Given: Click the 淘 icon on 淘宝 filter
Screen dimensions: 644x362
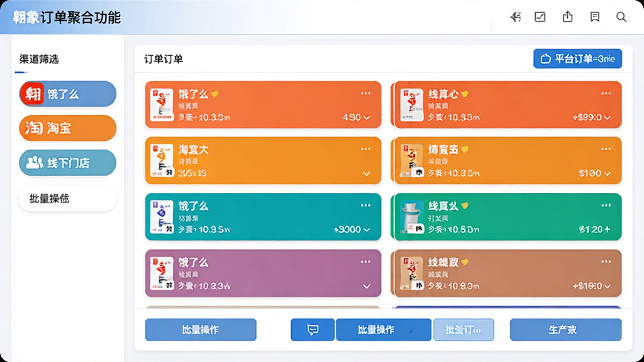Looking at the screenshot, I should (x=34, y=128).
